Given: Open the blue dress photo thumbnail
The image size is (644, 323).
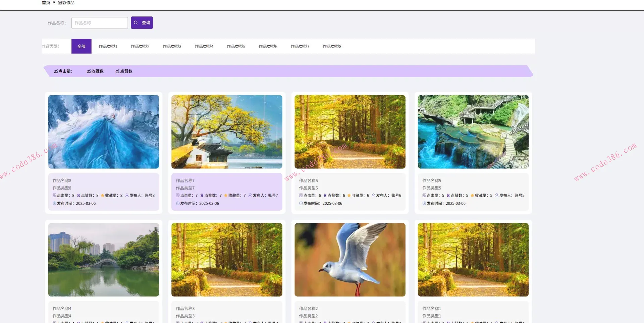Looking at the screenshot, I should pos(104,132).
